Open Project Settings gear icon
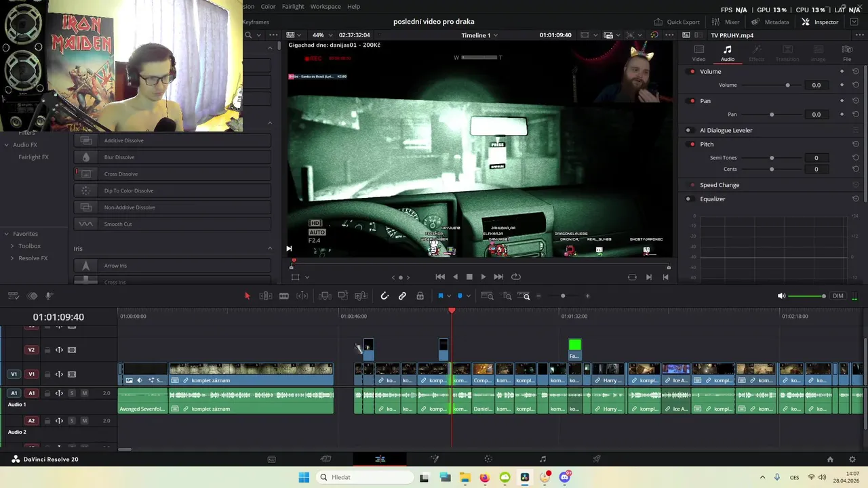Image resolution: width=868 pixels, height=488 pixels. click(x=852, y=460)
